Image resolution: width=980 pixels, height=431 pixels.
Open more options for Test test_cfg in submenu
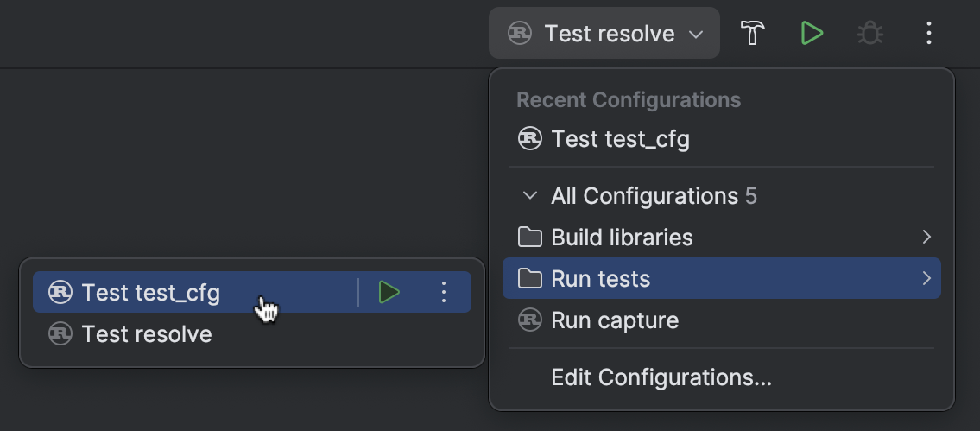[x=444, y=293]
